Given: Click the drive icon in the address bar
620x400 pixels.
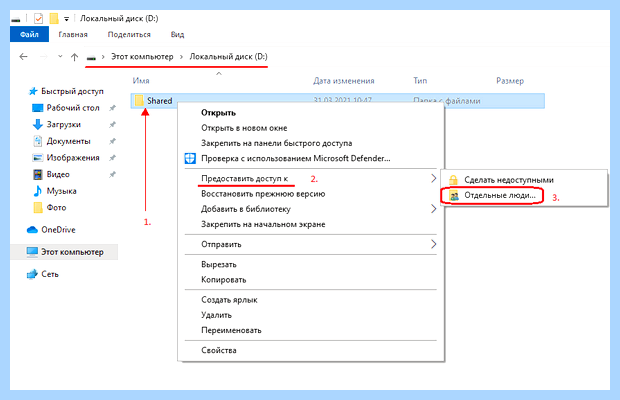Looking at the screenshot, I should tap(91, 57).
